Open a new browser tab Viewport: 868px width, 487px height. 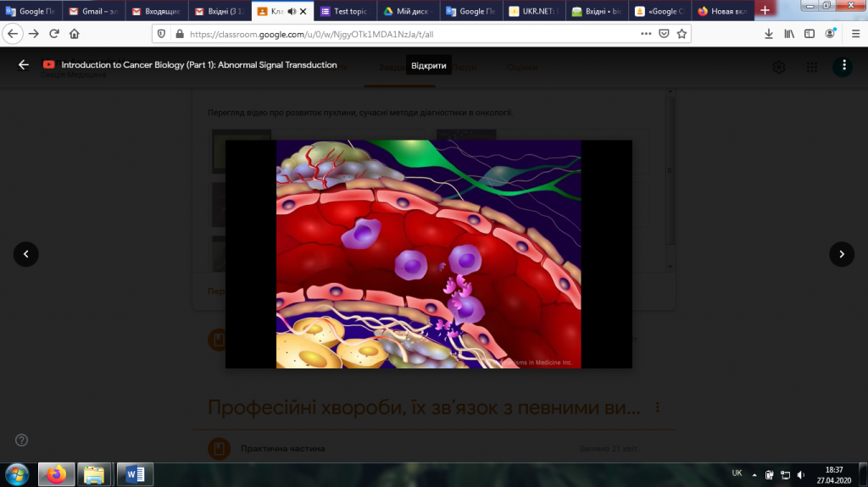point(765,10)
